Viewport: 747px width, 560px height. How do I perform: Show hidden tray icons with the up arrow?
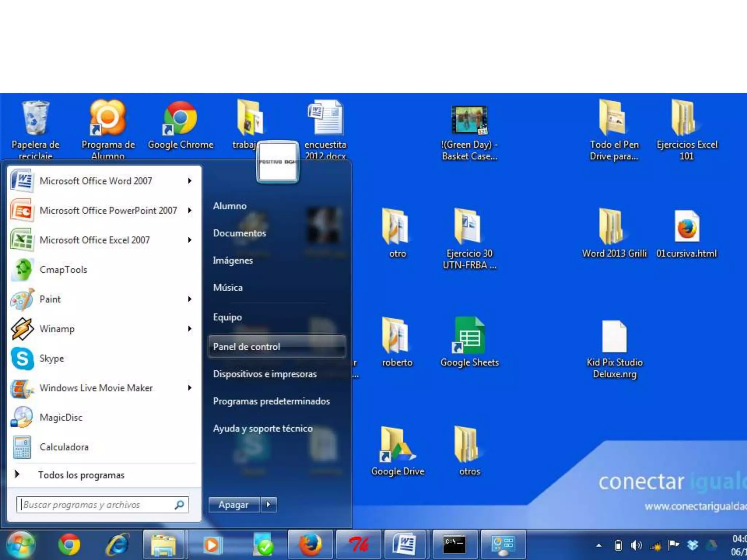[599, 546]
